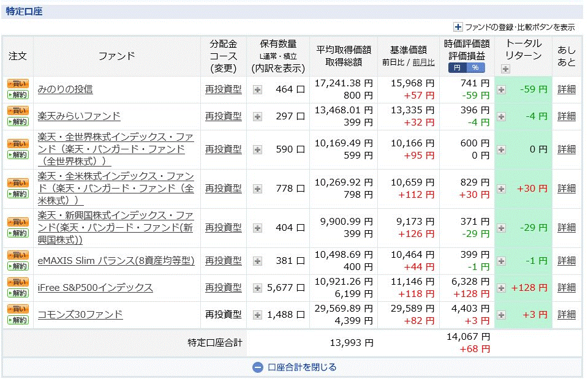Expand the トータルリターン column header plus icon

pyautogui.click(x=505, y=69)
